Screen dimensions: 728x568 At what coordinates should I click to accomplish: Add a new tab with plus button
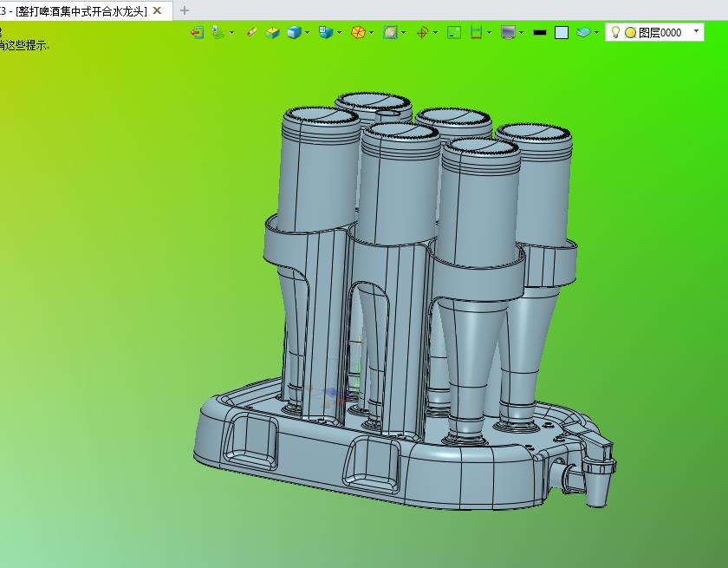tap(185, 10)
